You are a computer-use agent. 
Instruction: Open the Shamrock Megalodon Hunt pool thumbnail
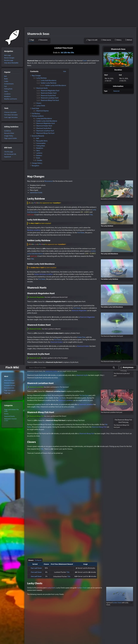click(x=117, y=323)
